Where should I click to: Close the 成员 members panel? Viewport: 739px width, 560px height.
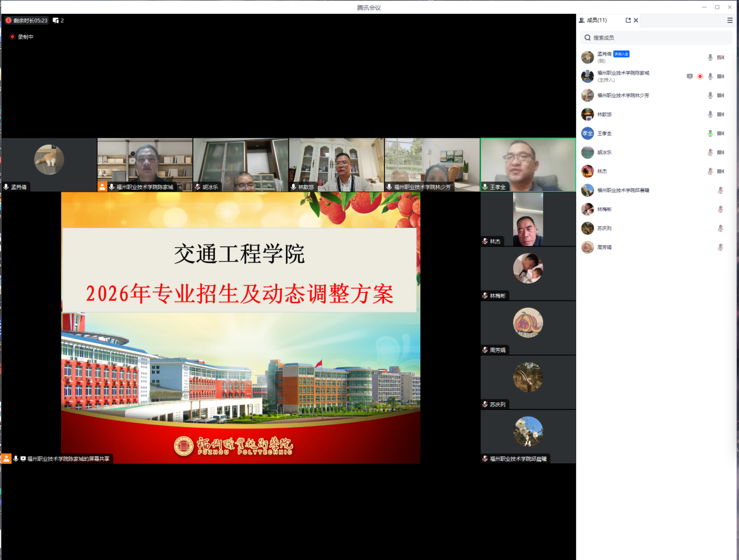coord(636,20)
